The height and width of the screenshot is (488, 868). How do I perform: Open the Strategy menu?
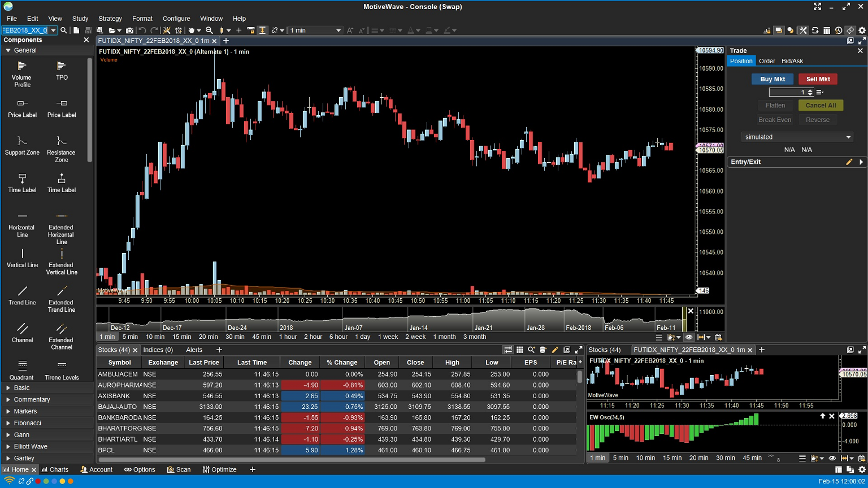[x=110, y=19]
